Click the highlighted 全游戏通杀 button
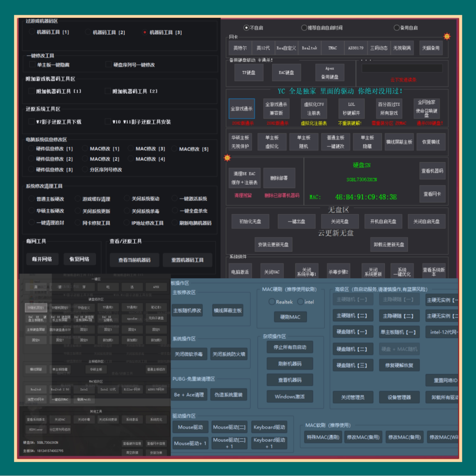The image size is (476, 476). (242, 108)
